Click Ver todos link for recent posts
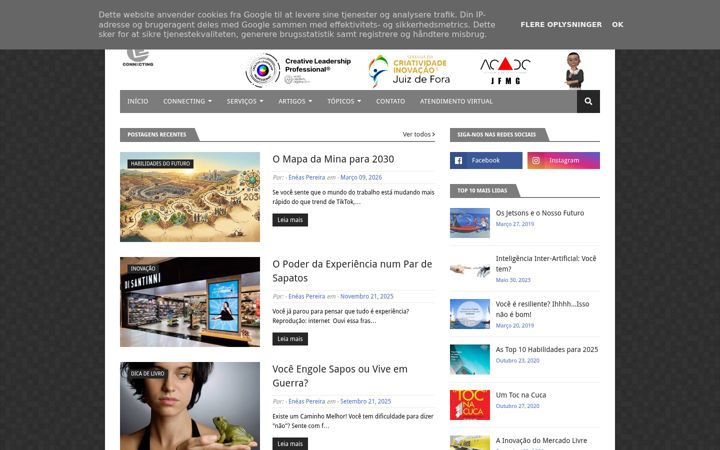This screenshot has width=720, height=450. coord(419,135)
